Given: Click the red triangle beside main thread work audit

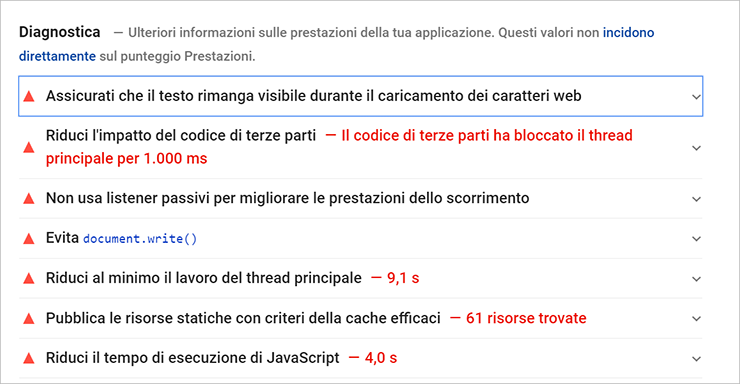Looking at the screenshot, I should point(29,279).
